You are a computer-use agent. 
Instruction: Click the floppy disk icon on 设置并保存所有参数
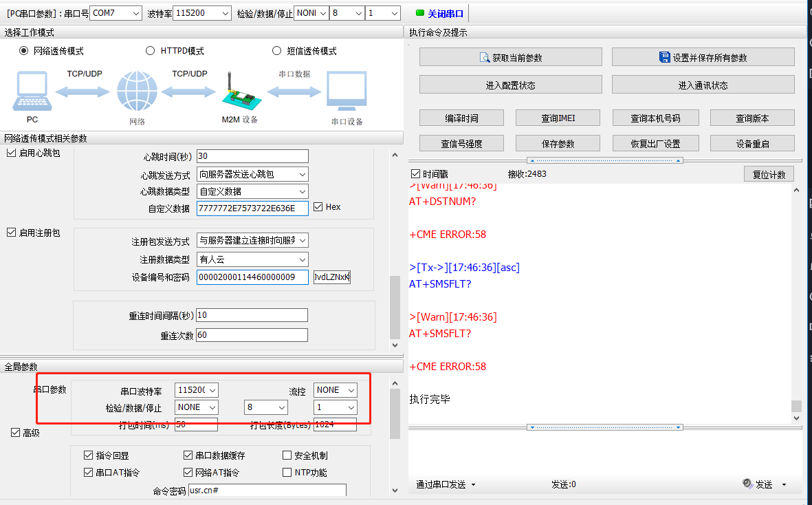pyautogui.click(x=664, y=58)
